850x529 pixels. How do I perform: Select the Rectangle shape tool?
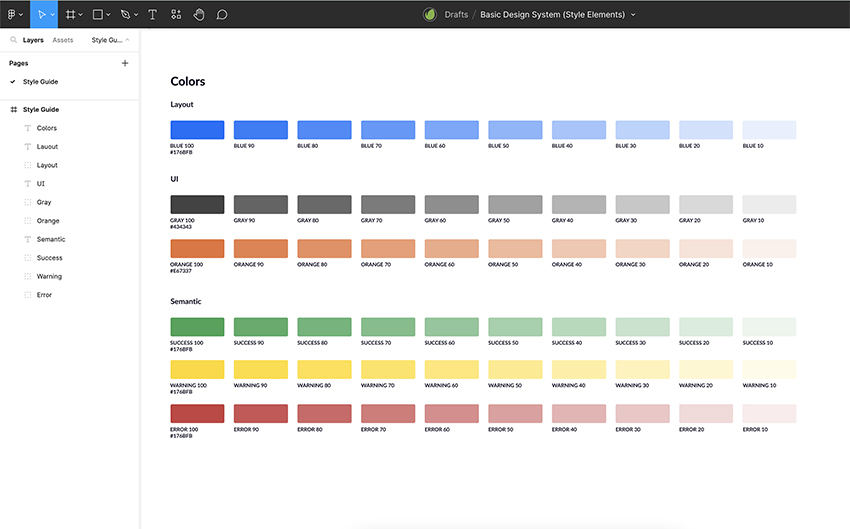98,15
